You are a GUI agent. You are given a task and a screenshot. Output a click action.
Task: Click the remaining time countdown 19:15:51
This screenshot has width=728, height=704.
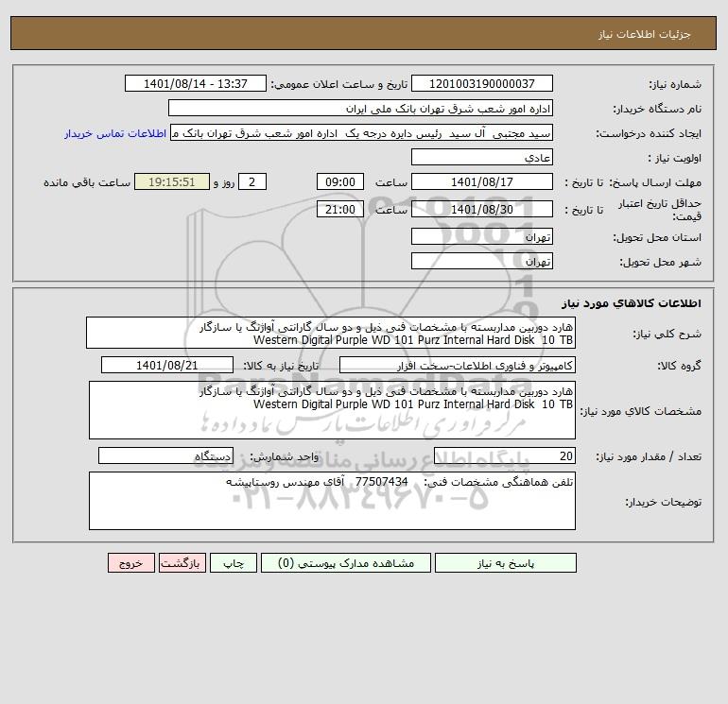coord(172,182)
